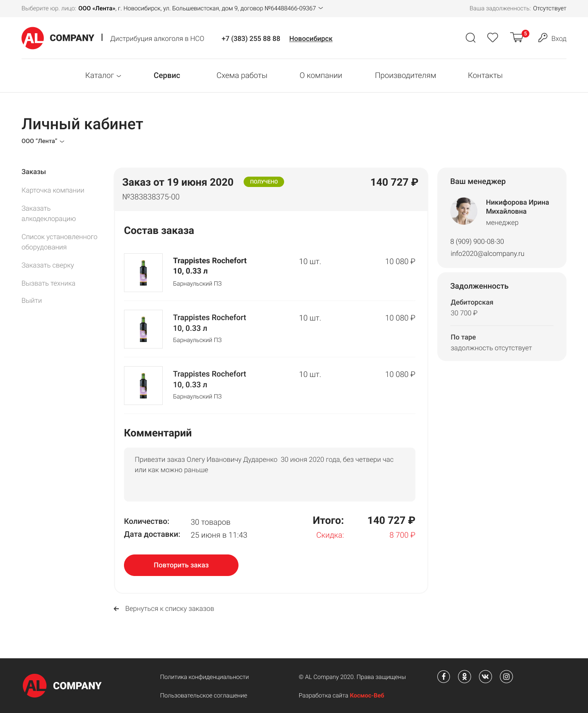Click the order comment text field
This screenshot has height=713, width=588.
pyautogui.click(x=269, y=474)
